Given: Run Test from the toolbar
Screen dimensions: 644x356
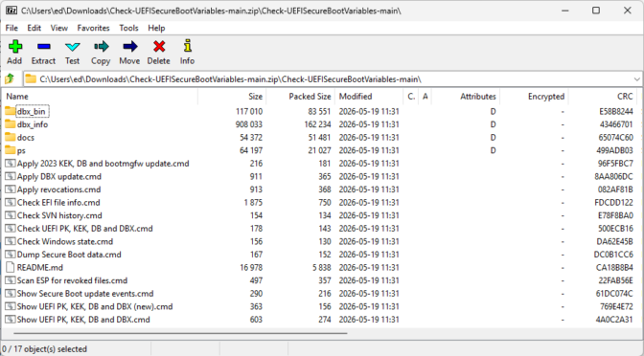Looking at the screenshot, I should (72, 46).
